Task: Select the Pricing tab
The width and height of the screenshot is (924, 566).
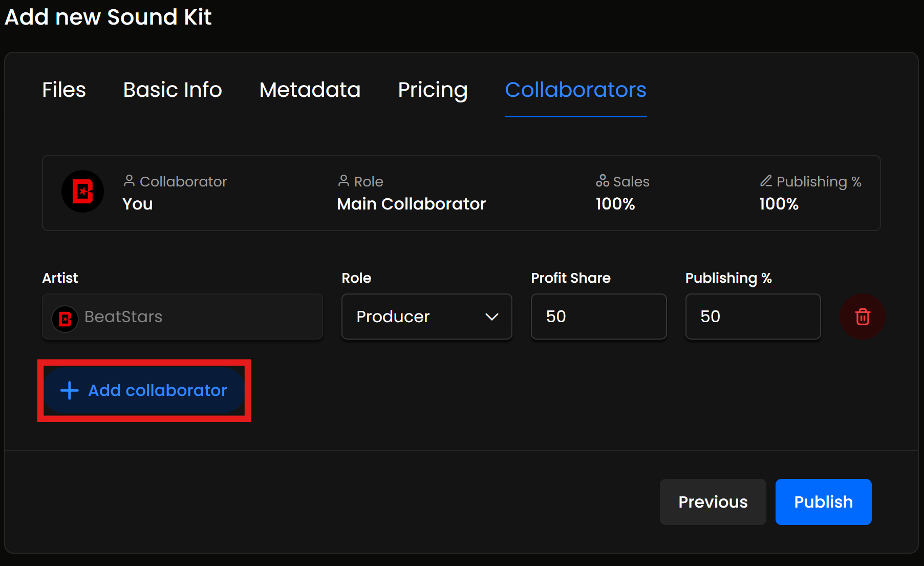Action: [433, 90]
